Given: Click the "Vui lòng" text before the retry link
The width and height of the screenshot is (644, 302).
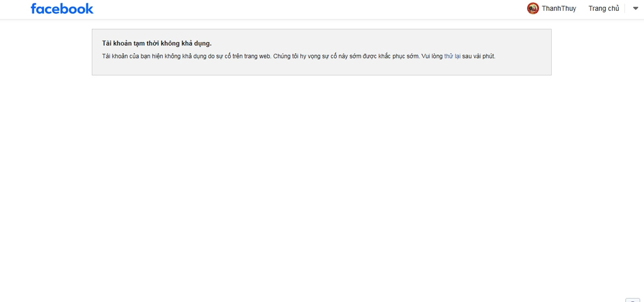Looking at the screenshot, I should tap(432, 56).
